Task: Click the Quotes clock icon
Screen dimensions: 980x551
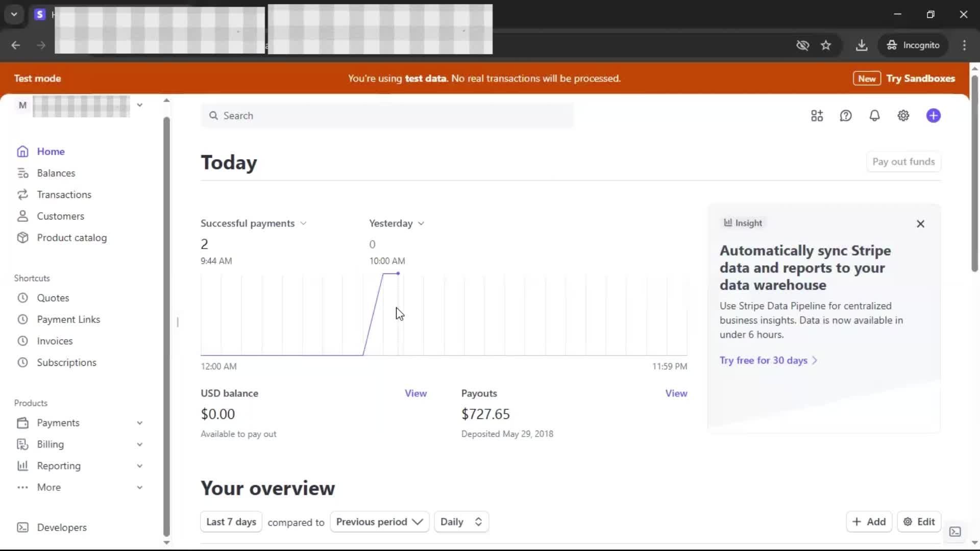Action: click(22, 298)
